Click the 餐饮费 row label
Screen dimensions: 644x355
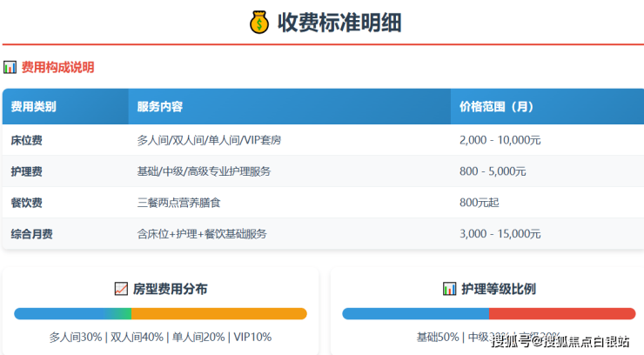[27, 203]
